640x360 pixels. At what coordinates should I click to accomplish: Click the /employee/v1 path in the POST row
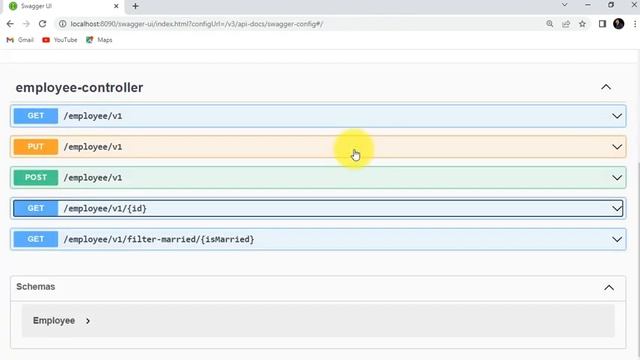(x=93, y=178)
